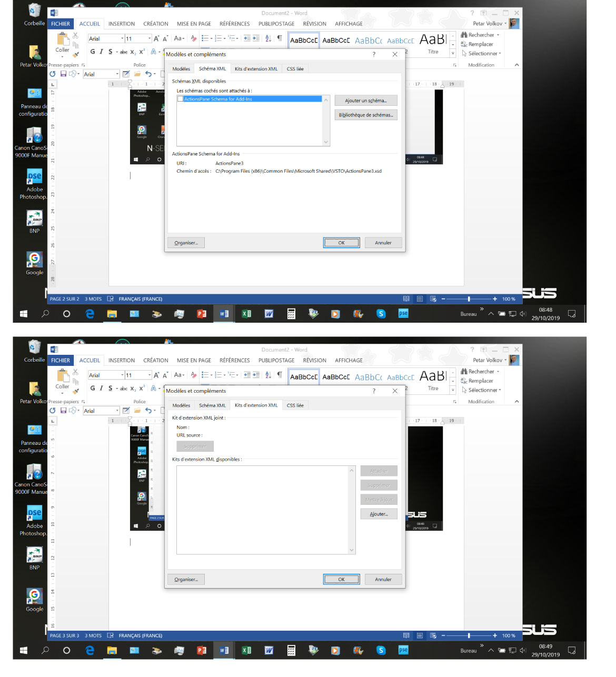The height and width of the screenshot is (677, 616).
Task: Open Edge from the 08:48 taskbar
Action: pyautogui.click(x=90, y=314)
